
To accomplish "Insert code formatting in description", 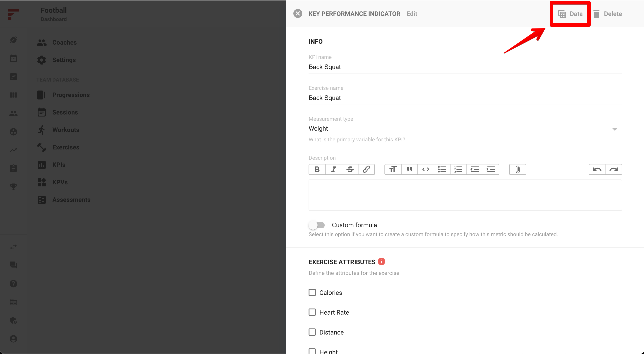I will point(425,169).
